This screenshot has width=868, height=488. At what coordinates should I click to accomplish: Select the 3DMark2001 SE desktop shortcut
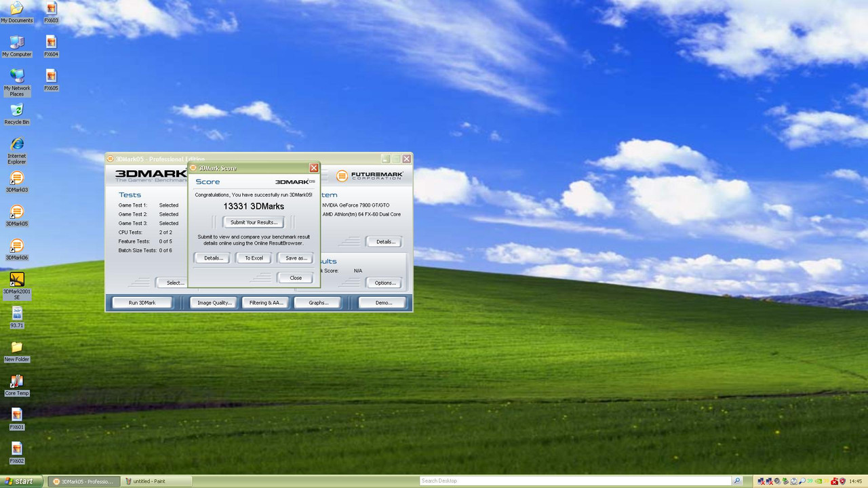[16, 285]
